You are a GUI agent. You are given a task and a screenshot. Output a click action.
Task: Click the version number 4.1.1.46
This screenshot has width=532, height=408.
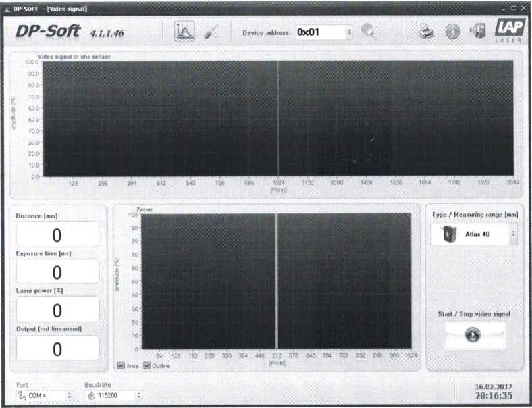[107, 33]
